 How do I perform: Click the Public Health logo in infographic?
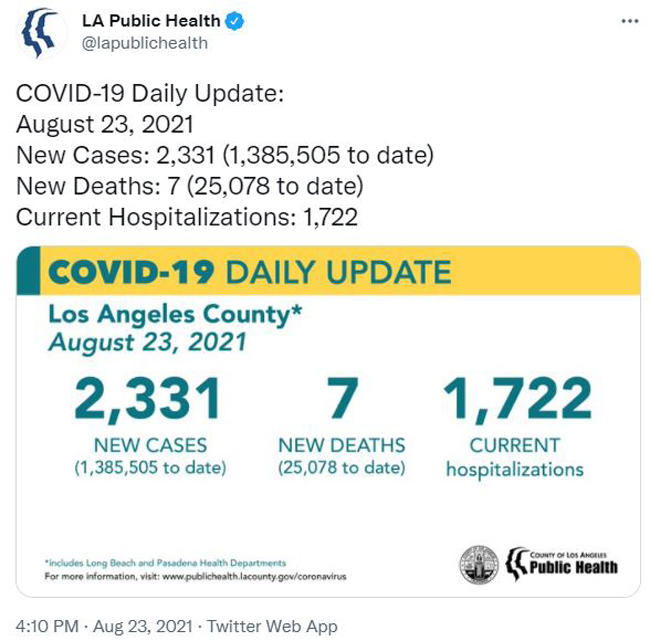coord(562,564)
